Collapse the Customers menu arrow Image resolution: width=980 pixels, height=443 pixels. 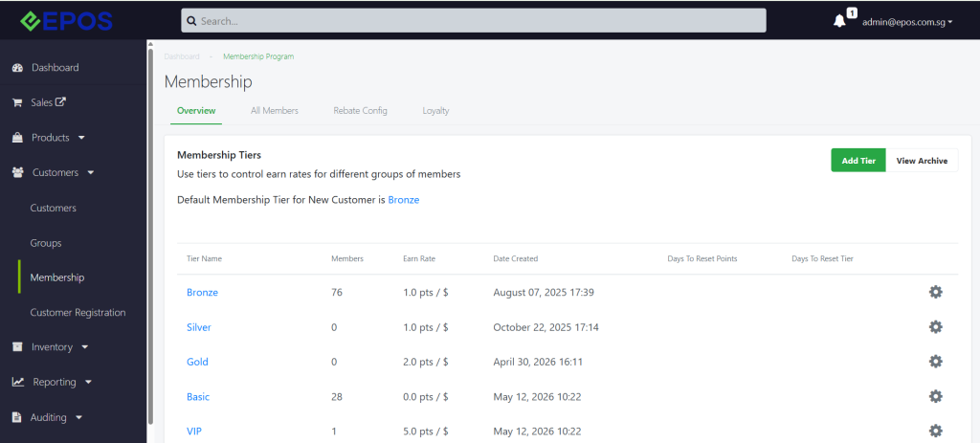(91, 172)
